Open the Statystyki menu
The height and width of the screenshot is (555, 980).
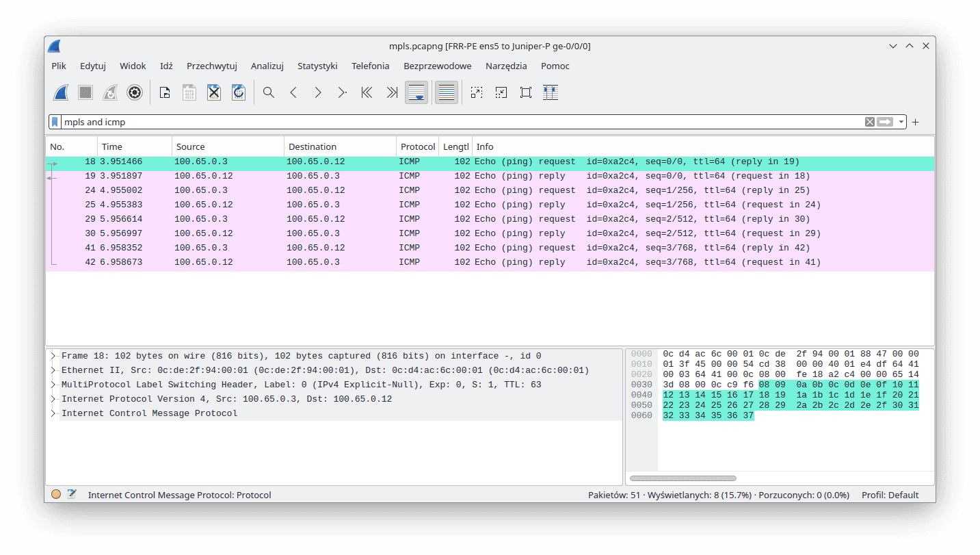click(317, 66)
